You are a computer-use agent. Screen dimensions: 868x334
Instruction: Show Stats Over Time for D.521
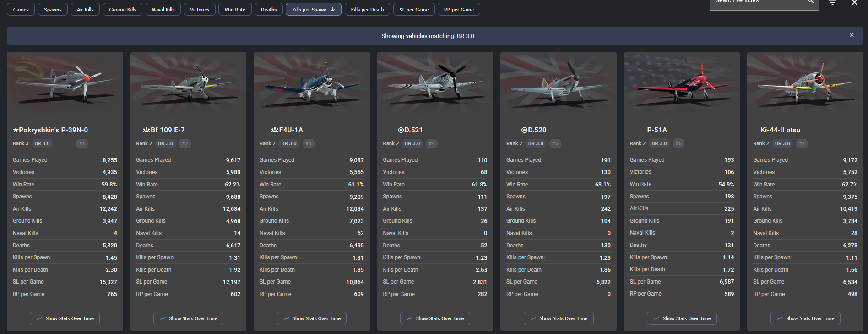435,318
